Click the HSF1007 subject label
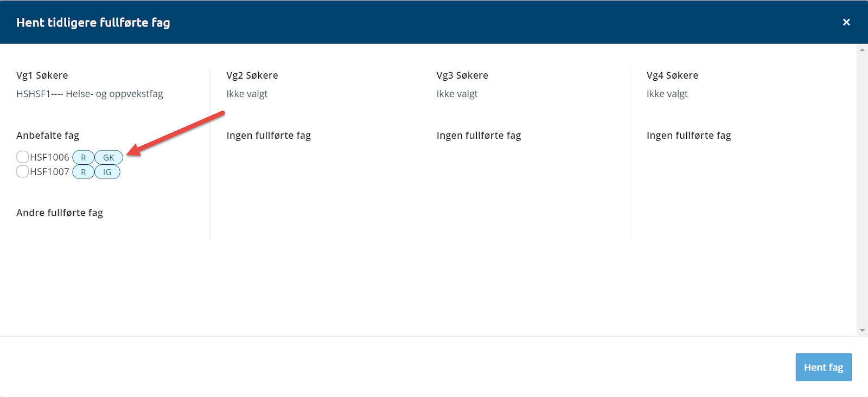The height and width of the screenshot is (397, 868). (x=49, y=172)
